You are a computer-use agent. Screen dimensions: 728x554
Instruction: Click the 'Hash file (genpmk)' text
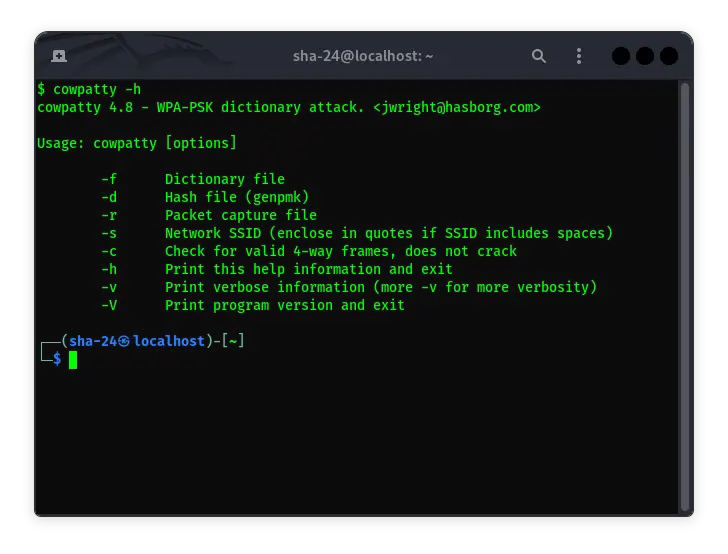tap(237, 197)
